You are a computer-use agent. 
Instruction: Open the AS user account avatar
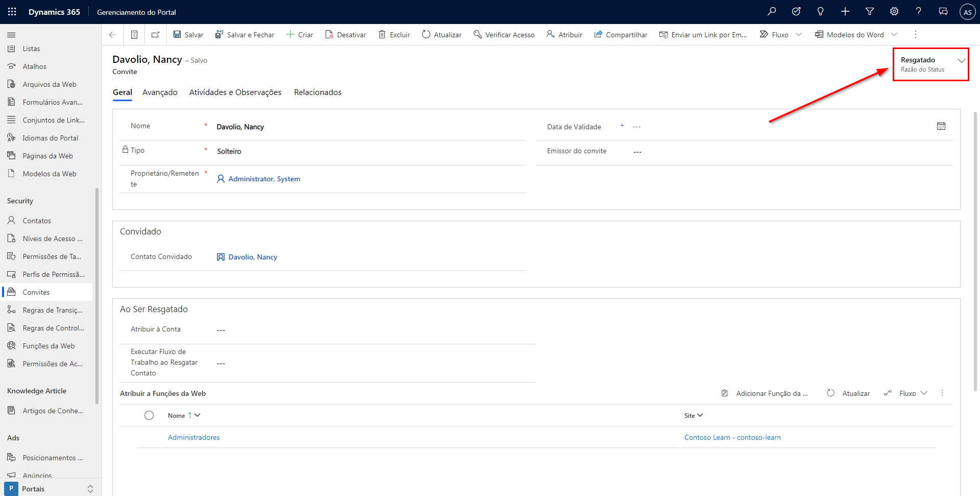(968, 12)
